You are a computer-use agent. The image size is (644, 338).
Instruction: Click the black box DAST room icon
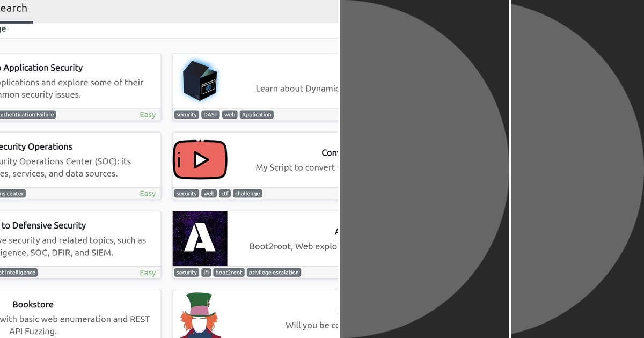click(x=200, y=80)
